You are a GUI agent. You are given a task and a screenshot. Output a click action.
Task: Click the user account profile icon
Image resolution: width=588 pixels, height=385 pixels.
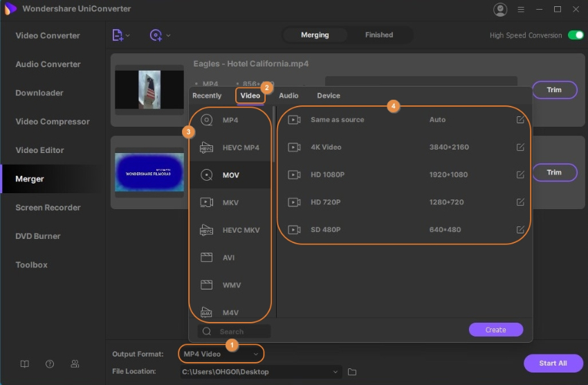tap(500, 10)
